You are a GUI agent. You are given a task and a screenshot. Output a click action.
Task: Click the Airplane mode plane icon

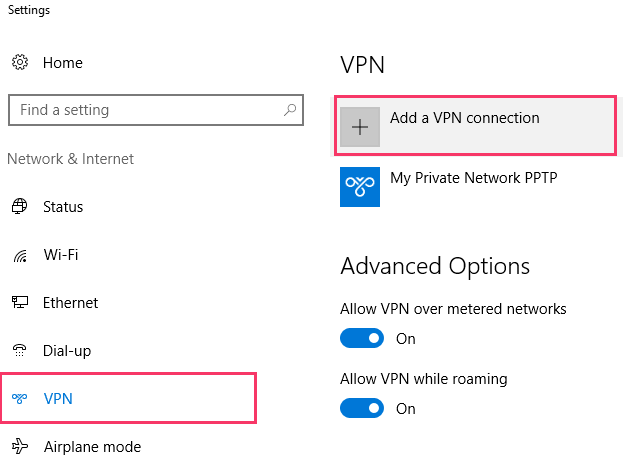(20, 446)
